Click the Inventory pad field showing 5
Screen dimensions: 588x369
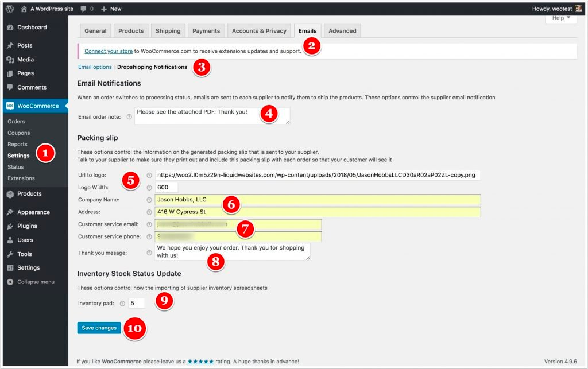[137, 304]
